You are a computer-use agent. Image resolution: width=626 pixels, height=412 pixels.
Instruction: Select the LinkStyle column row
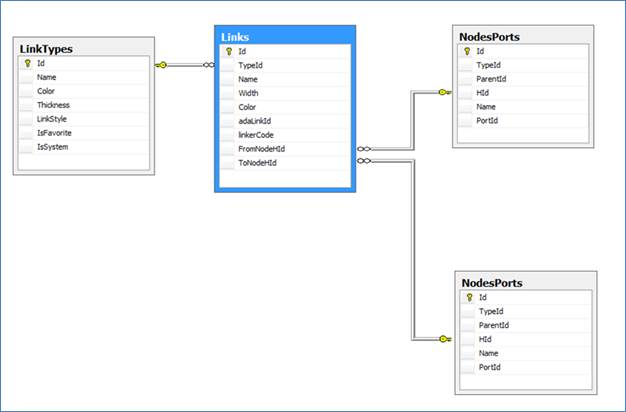[53, 118]
